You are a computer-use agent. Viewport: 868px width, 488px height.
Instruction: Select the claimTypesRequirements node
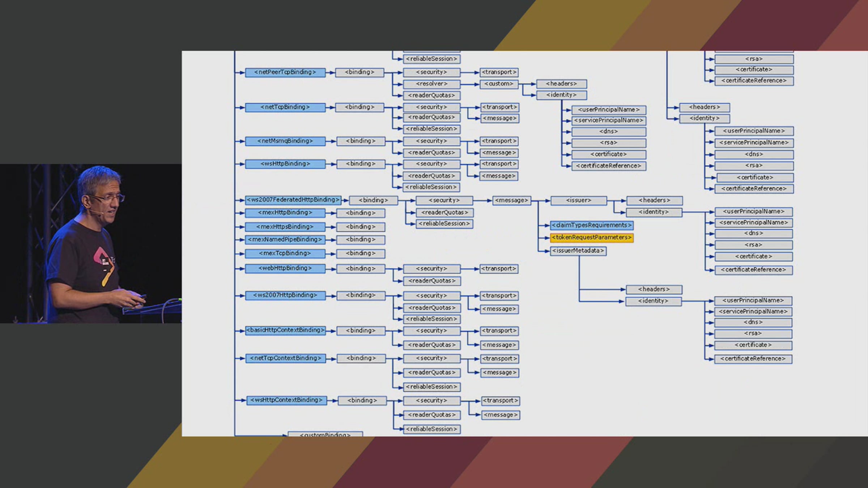[x=591, y=225]
